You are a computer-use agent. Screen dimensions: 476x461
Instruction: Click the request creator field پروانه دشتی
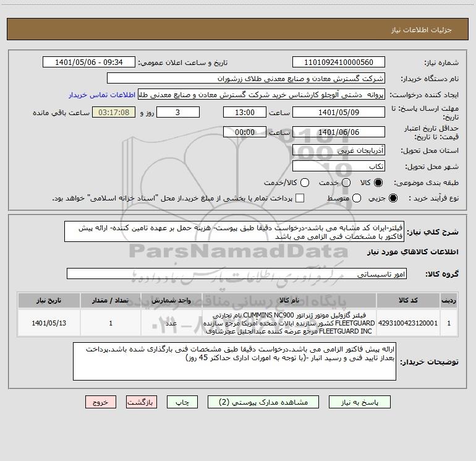[x=261, y=95]
